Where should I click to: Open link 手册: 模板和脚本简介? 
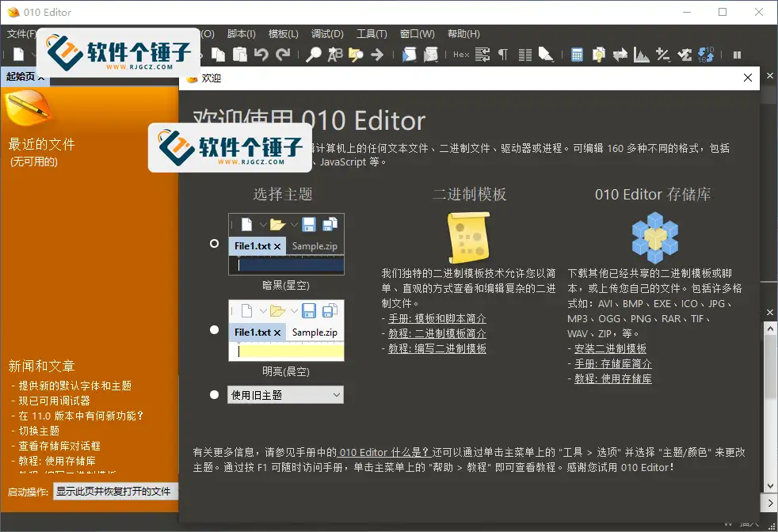point(437,319)
